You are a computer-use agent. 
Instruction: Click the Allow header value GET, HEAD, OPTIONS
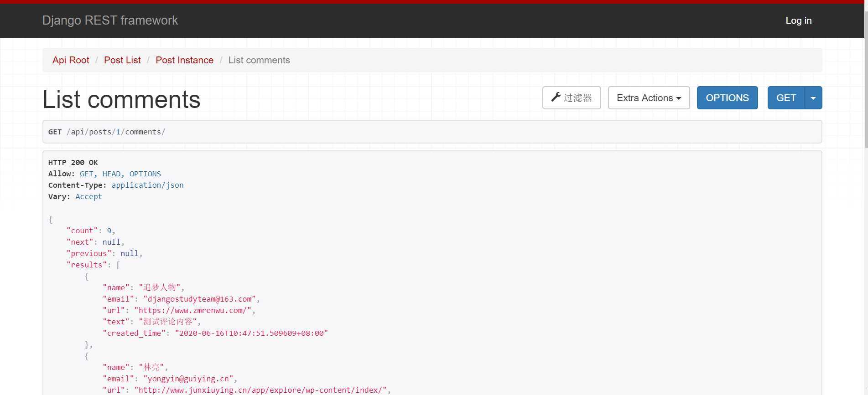[x=120, y=174]
